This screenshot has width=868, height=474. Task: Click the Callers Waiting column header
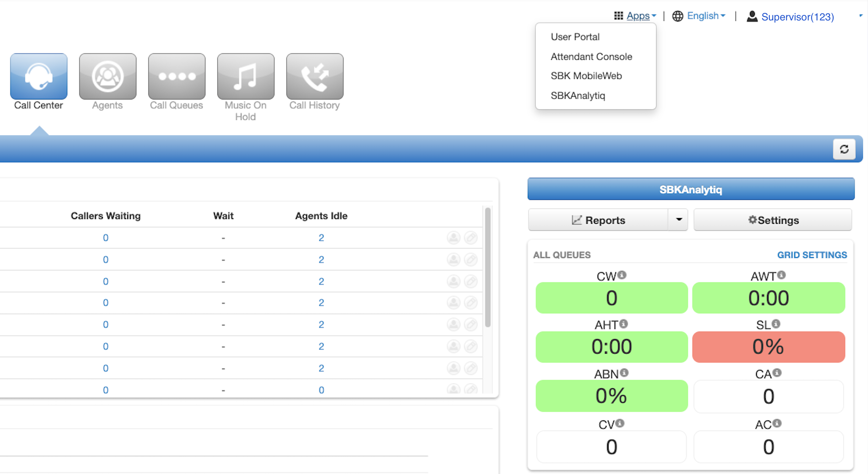coord(105,216)
